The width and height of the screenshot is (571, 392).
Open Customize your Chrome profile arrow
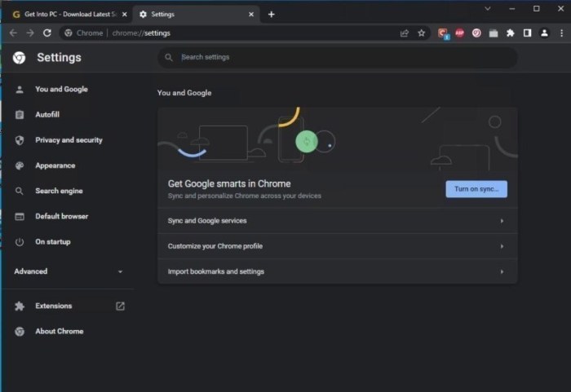pos(502,246)
